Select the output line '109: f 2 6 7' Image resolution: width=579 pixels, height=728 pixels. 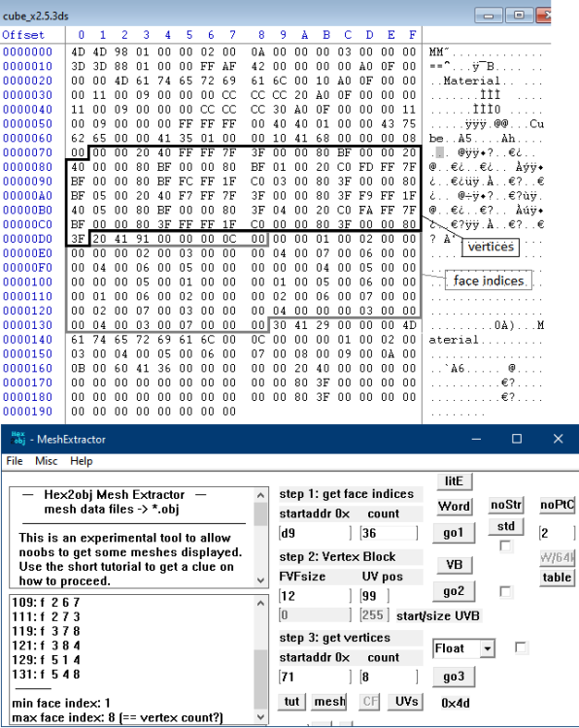[46, 602]
